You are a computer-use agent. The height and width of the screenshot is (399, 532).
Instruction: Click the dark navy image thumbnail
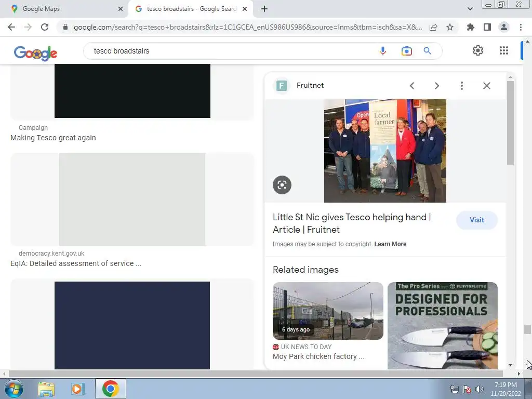[132, 325]
